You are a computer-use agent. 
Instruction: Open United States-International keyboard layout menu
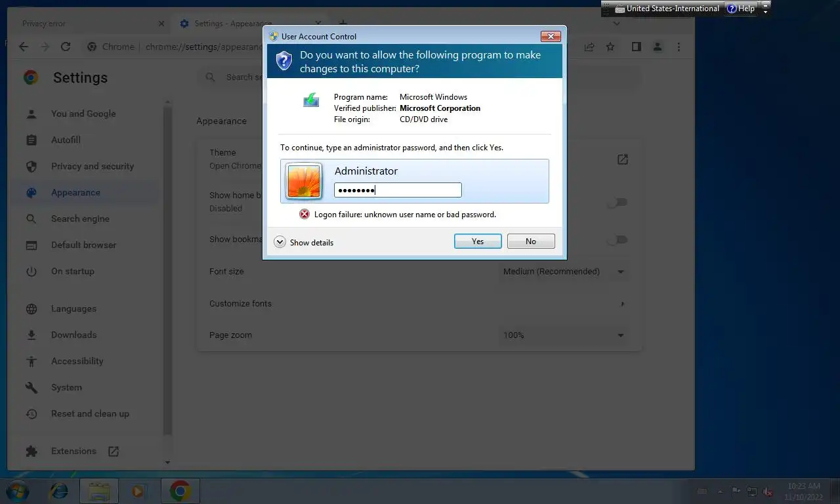(667, 9)
